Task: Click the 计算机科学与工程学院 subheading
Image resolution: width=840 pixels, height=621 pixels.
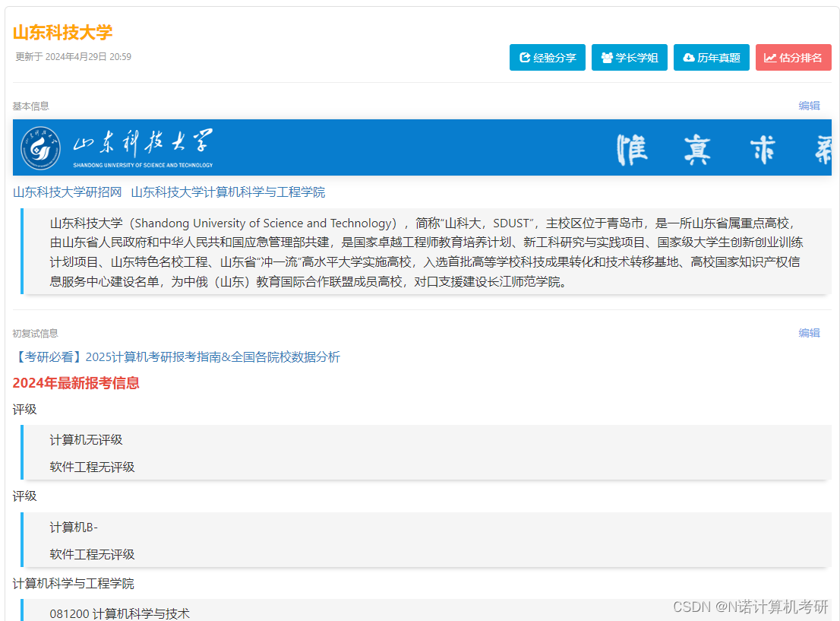Action: coord(74,584)
